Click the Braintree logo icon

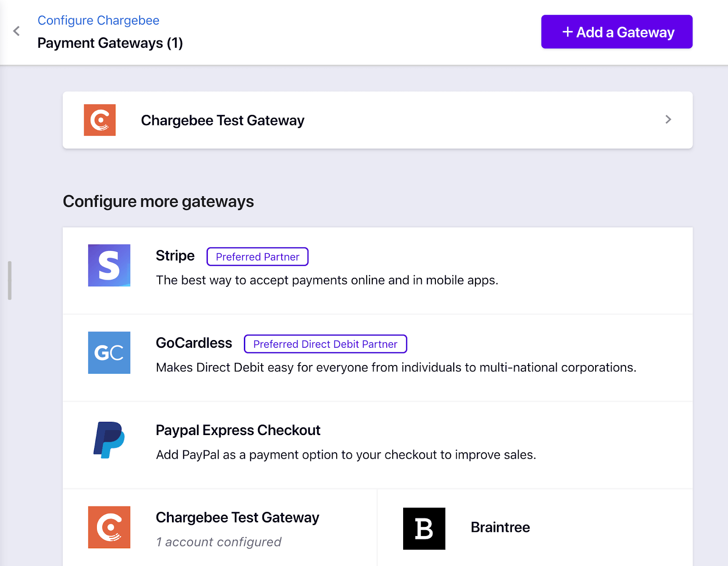424,527
